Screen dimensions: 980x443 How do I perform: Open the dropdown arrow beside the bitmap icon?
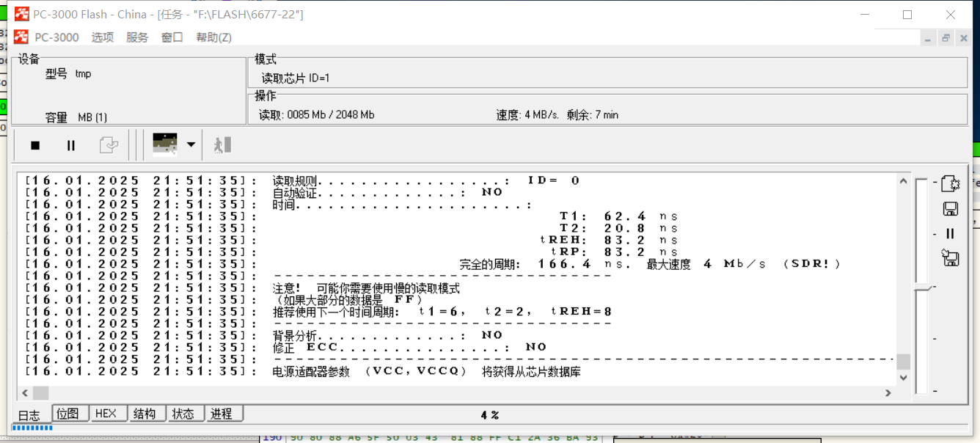tap(191, 144)
